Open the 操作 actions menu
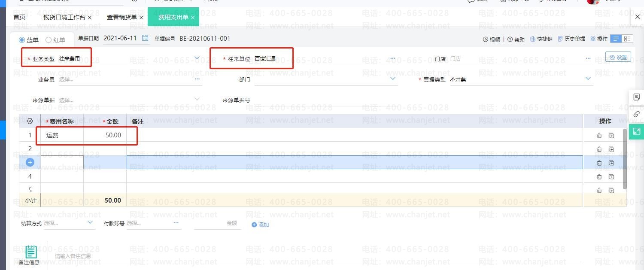Viewport: 644px width, 270px height. coord(599,39)
